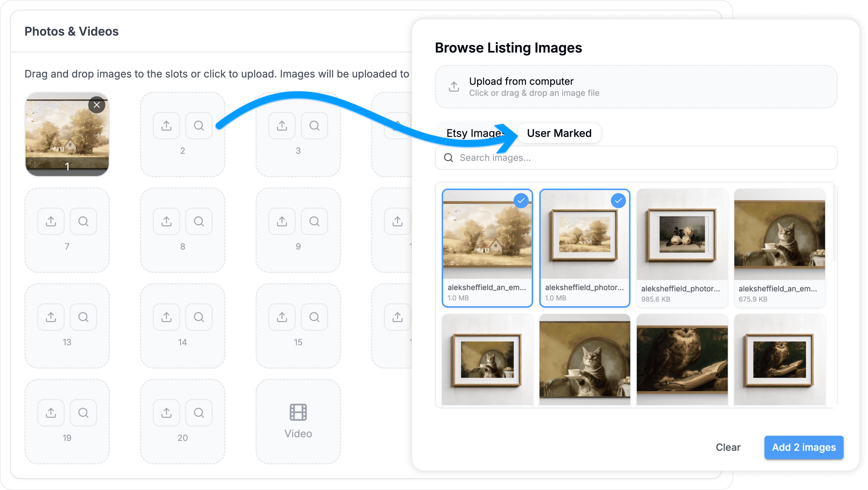Select the owl reading book thumbnail
The width and height of the screenshot is (868, 490).
682,359
